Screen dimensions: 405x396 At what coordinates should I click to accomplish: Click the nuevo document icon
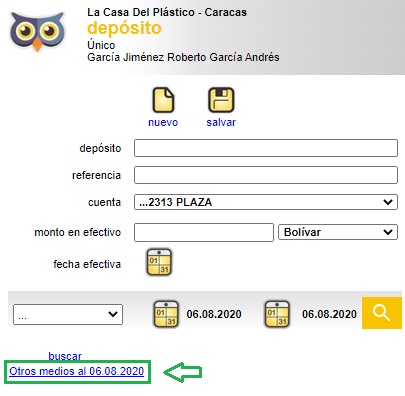coord(163,100)
